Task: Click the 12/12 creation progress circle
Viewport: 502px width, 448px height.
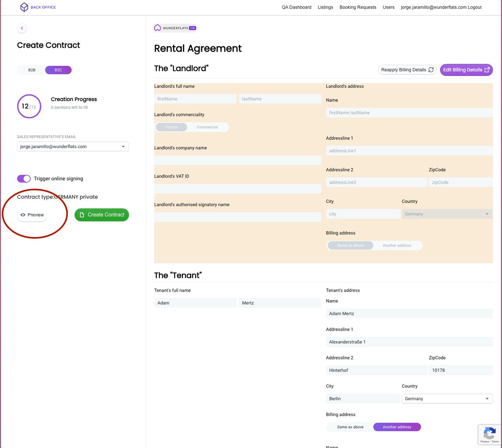Action: (x=29, y=106)
